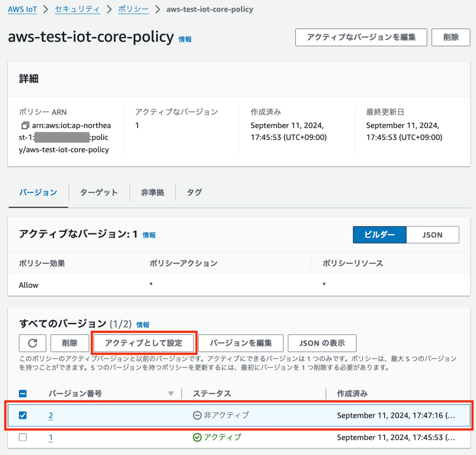This screenshot has height=455, width=476.
Task: Click the ステータス column header
Action: (x=212, y=393)
